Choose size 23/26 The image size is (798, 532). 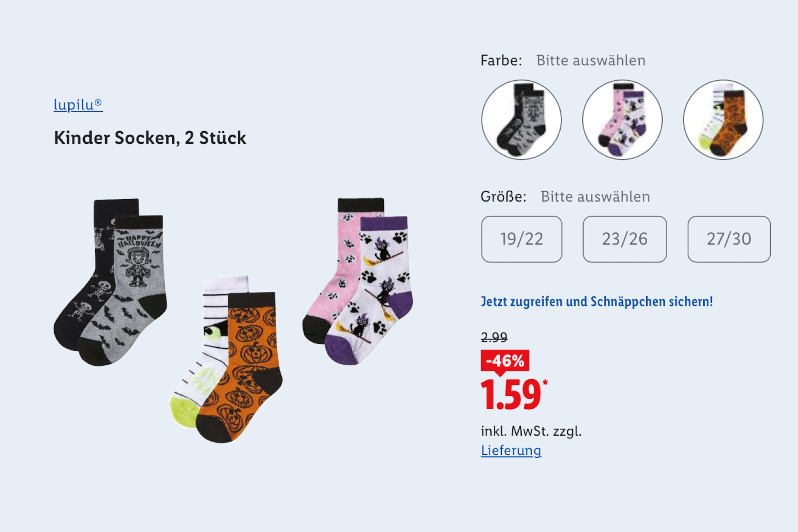click(x=625, y=239)
